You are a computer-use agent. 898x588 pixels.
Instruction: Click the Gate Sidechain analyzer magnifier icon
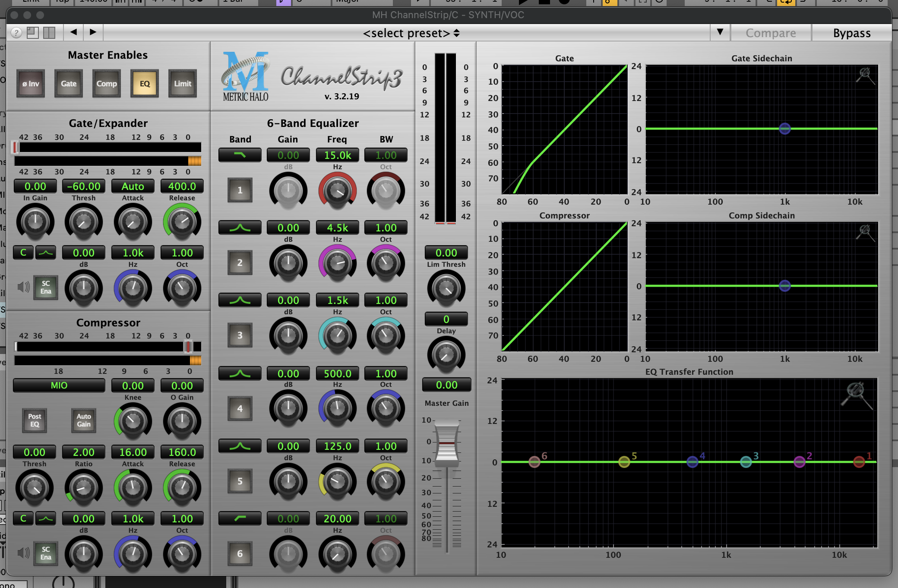(x=866, y=76)
